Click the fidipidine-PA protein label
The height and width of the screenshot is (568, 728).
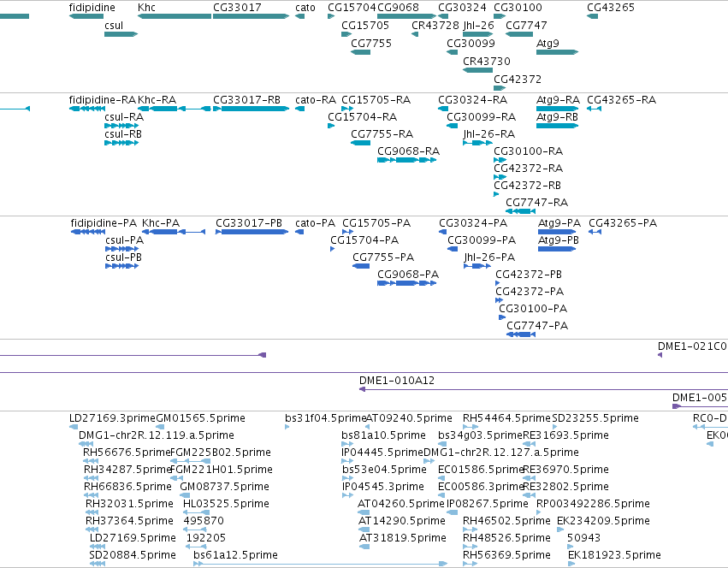click(104, 223)
